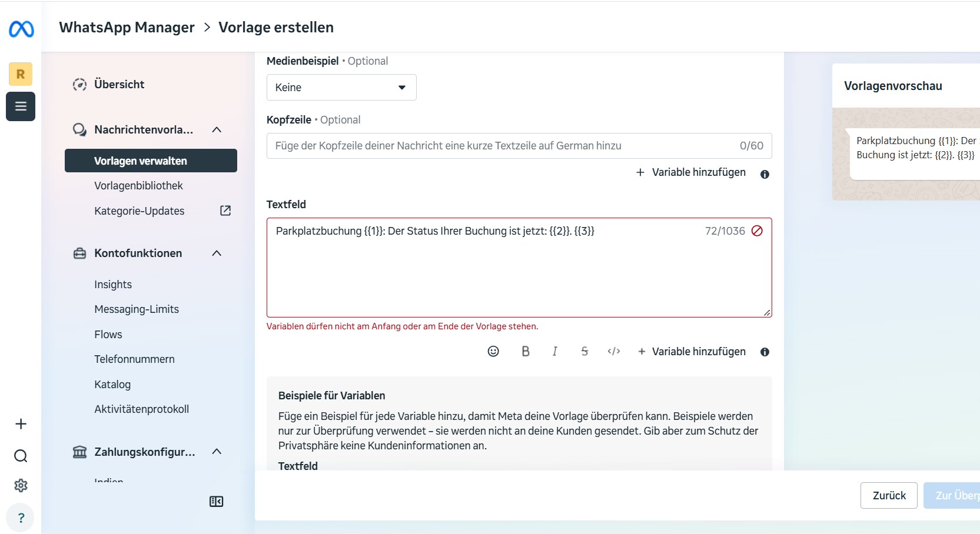
Task: Click Variable hinzufügen under Kopfzeile
Action: pos(690,172)
